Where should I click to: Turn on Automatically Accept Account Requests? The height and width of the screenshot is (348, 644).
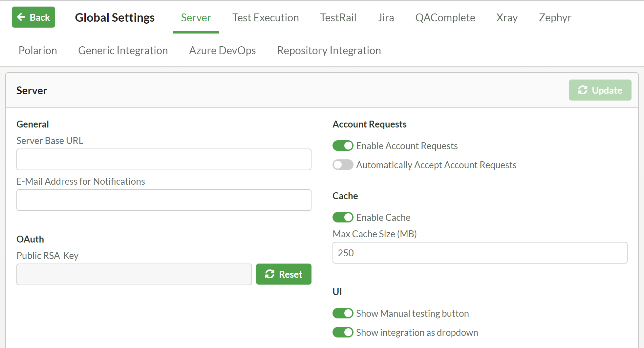(343, 165)
